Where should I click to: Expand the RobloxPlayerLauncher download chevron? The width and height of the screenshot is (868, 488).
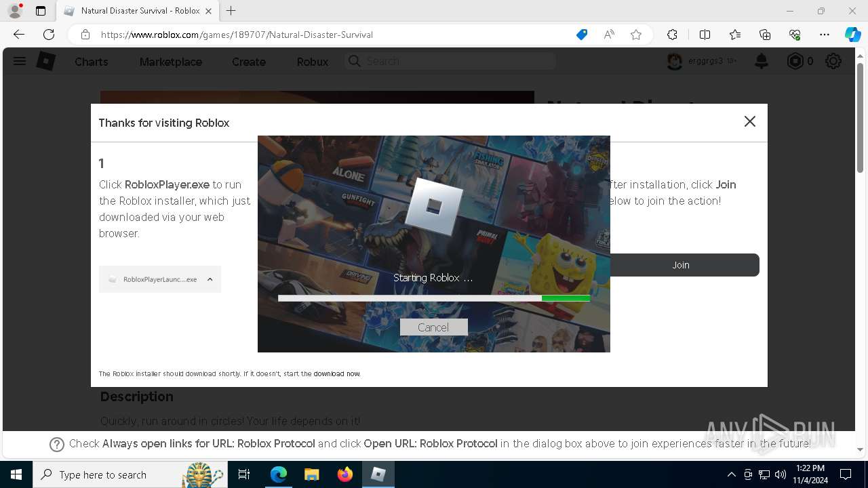tap(210, 279)
